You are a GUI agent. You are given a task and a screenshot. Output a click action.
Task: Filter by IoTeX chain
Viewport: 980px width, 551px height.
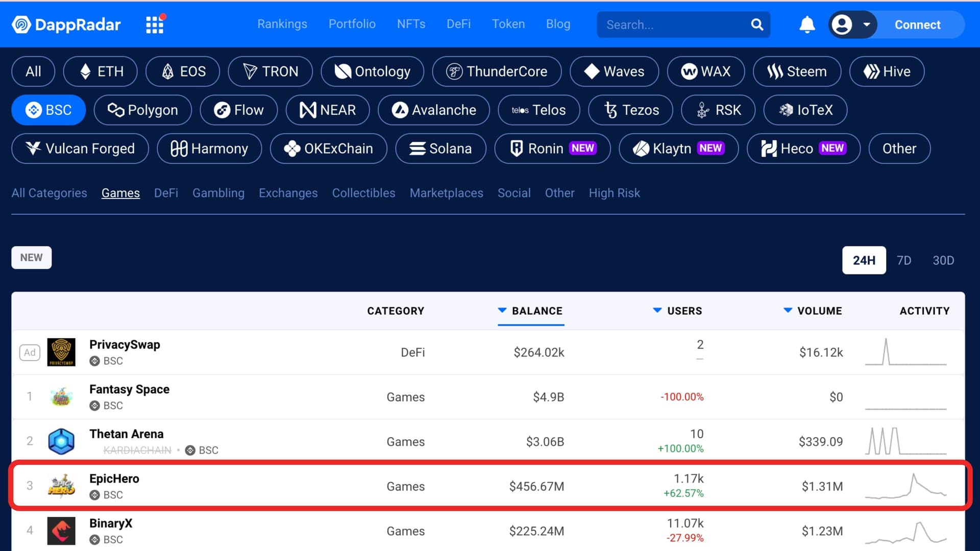point(805,110)
